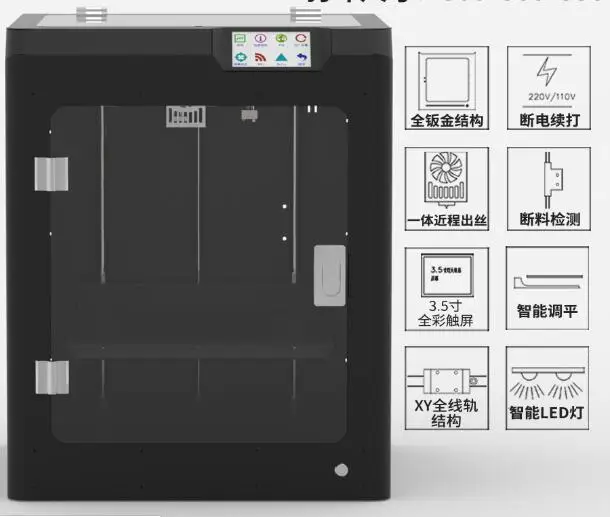Tap the purple info icon on the touchscreen
The width and height of the screenshot is (610, 517).
tap(261, 39)
